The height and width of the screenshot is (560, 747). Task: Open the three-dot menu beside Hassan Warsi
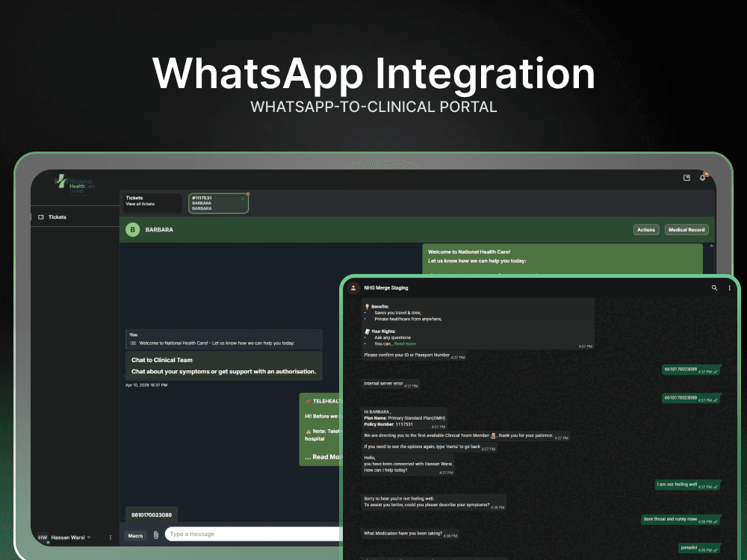point(111,537)
